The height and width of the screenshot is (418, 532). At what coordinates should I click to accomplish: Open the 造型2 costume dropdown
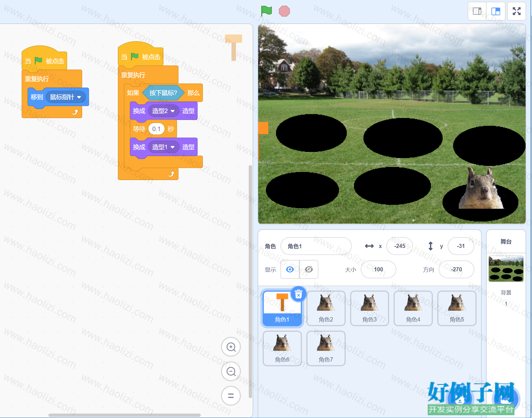[x=163, y=111]
